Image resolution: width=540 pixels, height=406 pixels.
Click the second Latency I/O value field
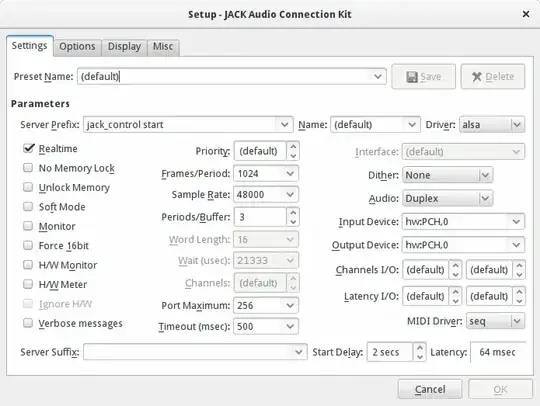point(489,296)
